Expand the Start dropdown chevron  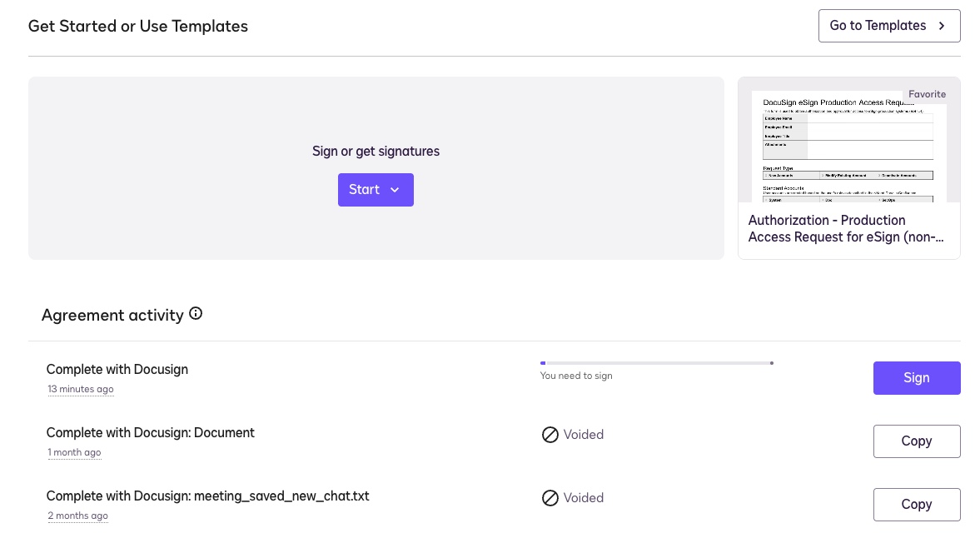tap(395, 190)
